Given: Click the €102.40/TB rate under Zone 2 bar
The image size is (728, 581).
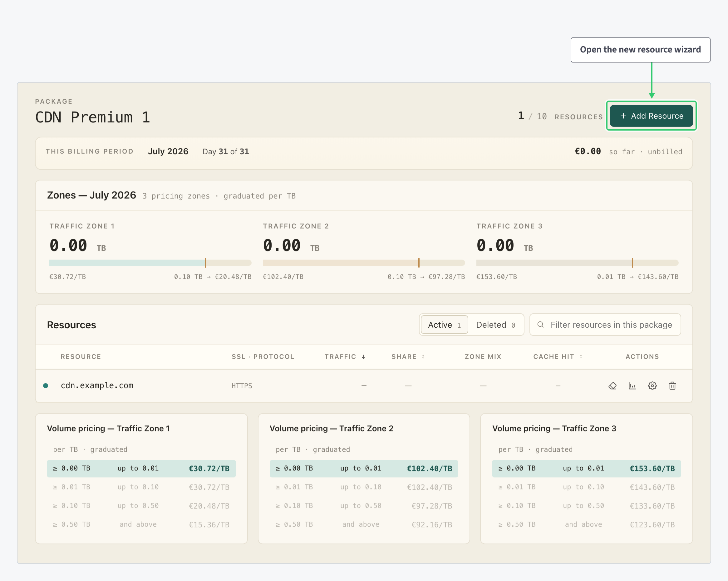Looking at the screenshot, I should click(x=283, y=277).
